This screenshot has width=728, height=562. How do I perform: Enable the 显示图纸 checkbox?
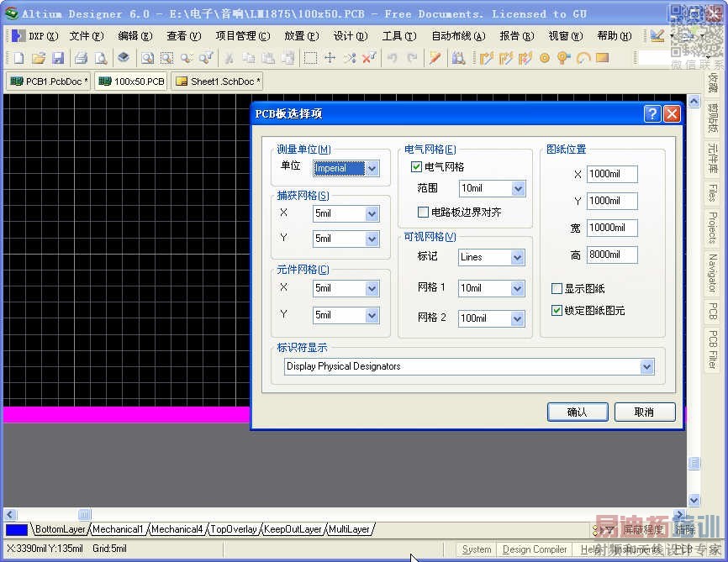[557, 289]
